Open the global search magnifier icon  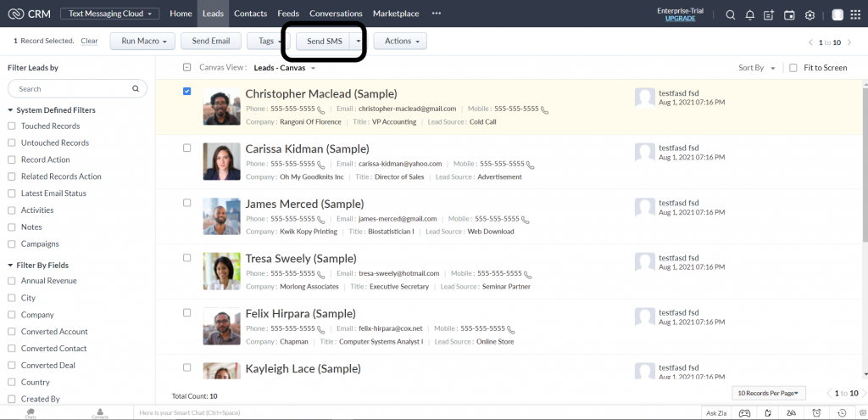point(731,15)
